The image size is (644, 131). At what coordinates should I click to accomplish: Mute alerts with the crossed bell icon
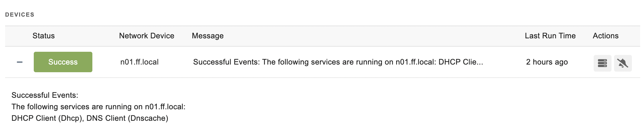(x=623, y=63)
